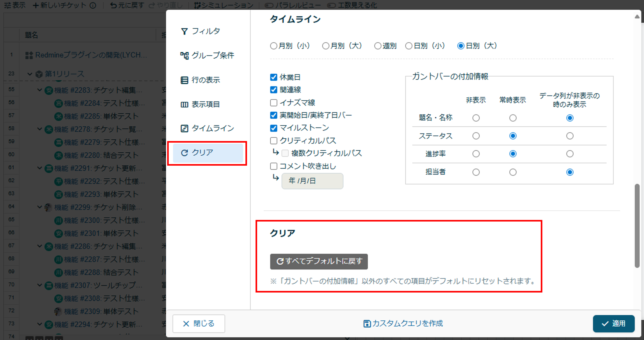Collapse the 第1リリース tree node
644x340 pixels.
click(x=30, y=74)
